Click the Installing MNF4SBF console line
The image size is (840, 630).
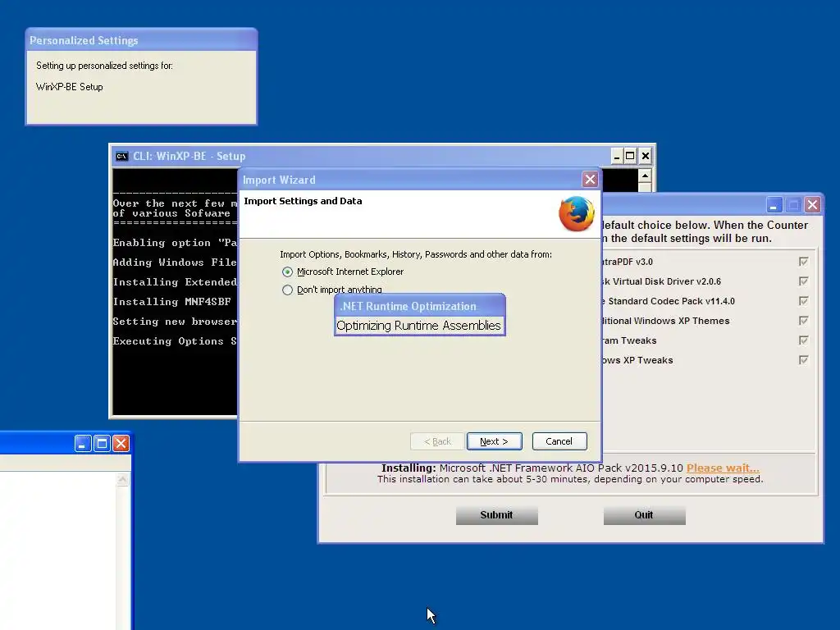coord(172,302)
